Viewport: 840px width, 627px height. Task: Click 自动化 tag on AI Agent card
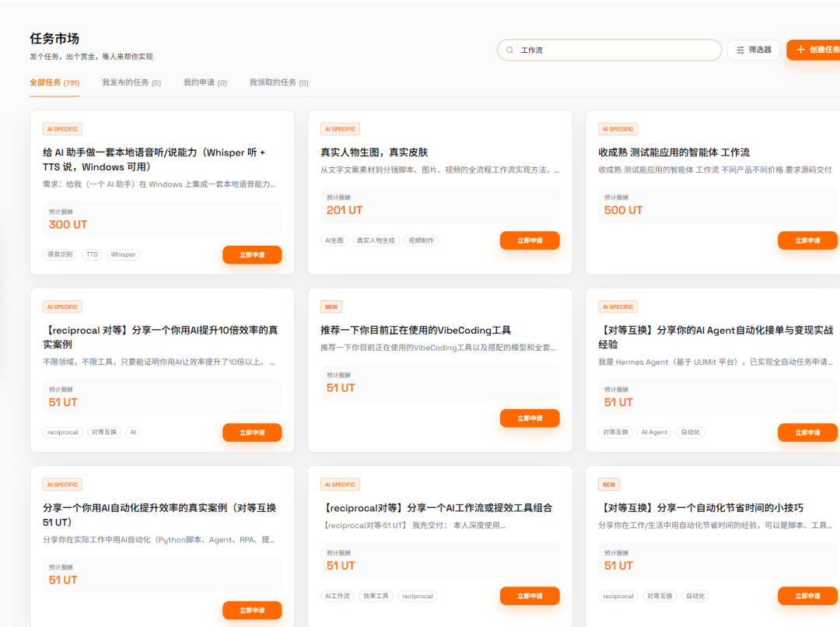[x=691, y=433]
